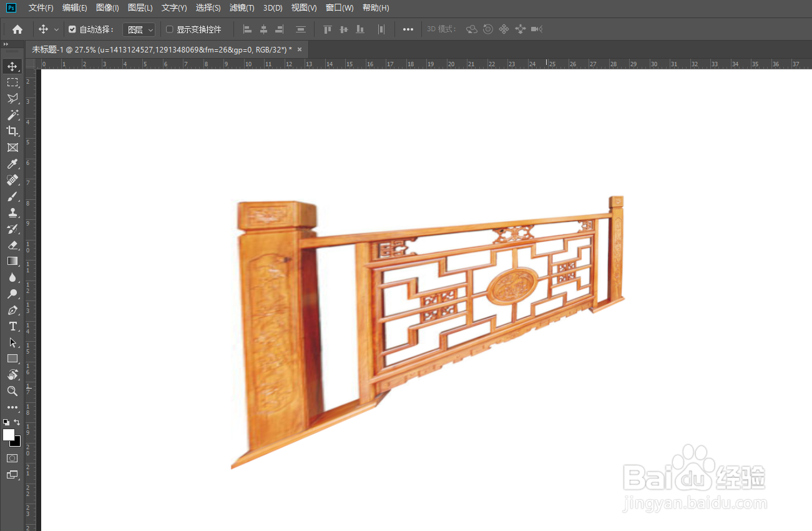
Task: Swap foreground and background colors
Action: click(x=17, y=422)
